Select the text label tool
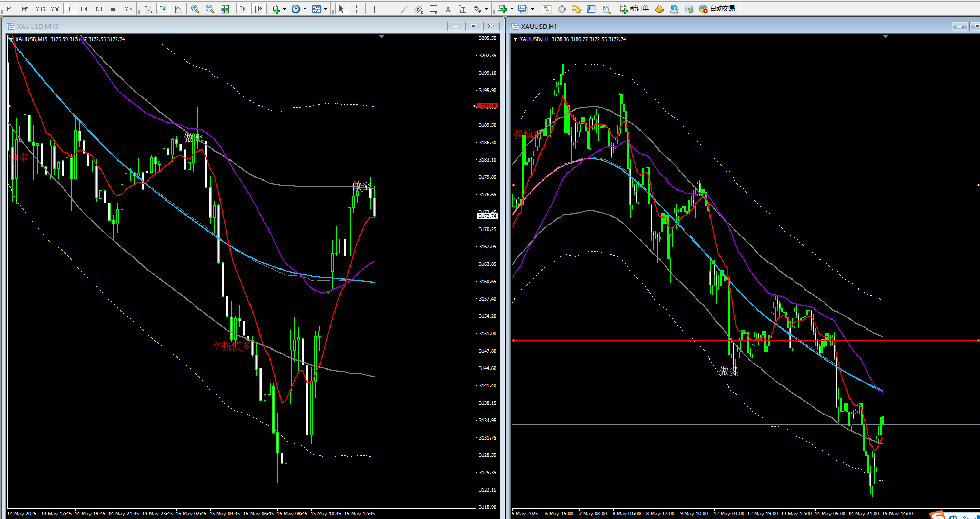Image resolution: width=980 pixels, height=519 pixels. pos(463,9)
